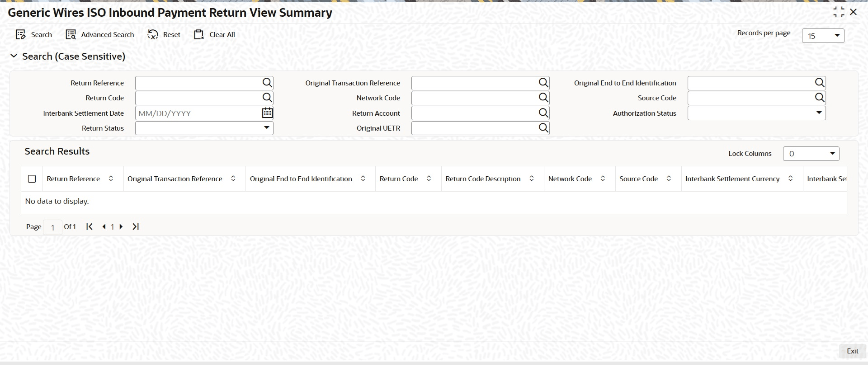The height and width of the screenshot is (367, 868).
Task: Click the Reset icon
Action: click(153, 35)
